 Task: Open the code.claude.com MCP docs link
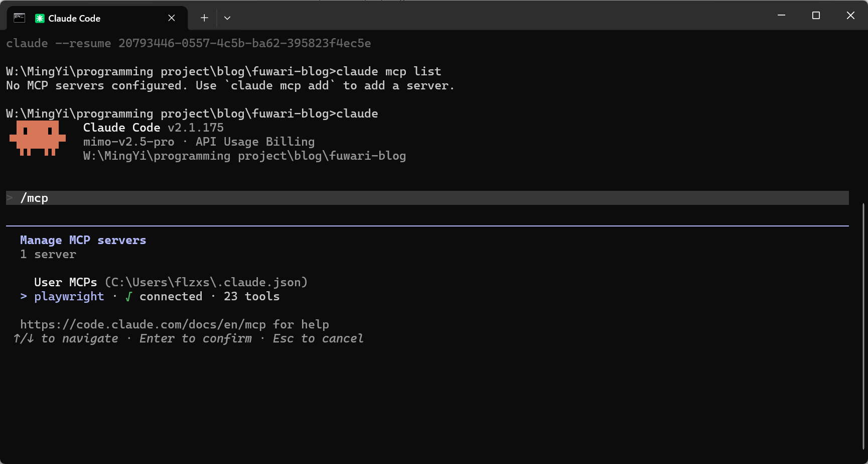tap(143, 324)
